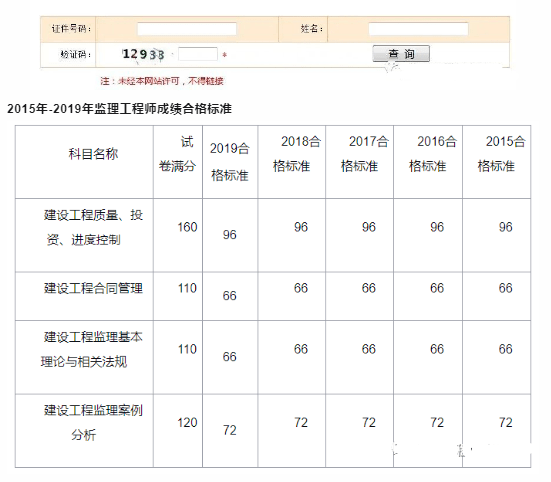
Task: Click the full score value 120
Action: click(x=187, y=422)
